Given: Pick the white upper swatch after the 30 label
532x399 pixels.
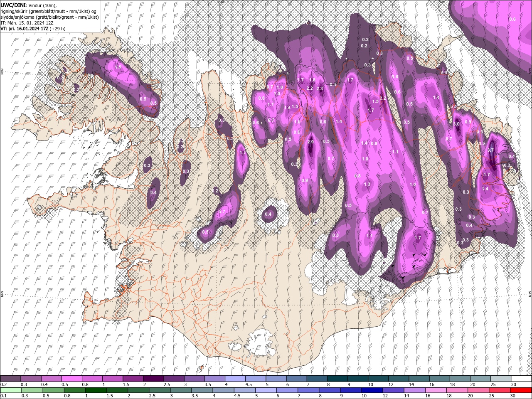Looking at the screenshot, I should pos(521,379).
